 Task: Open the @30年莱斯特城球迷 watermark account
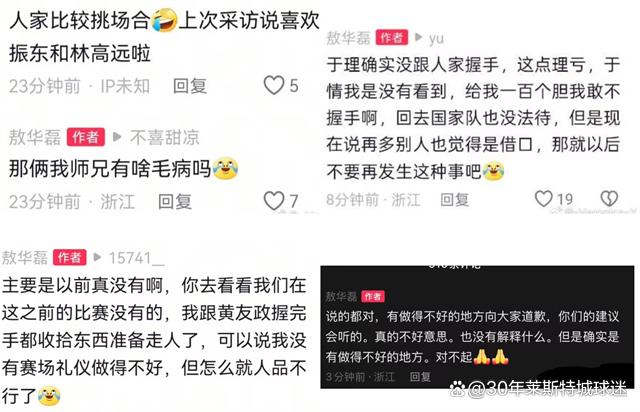547,388
